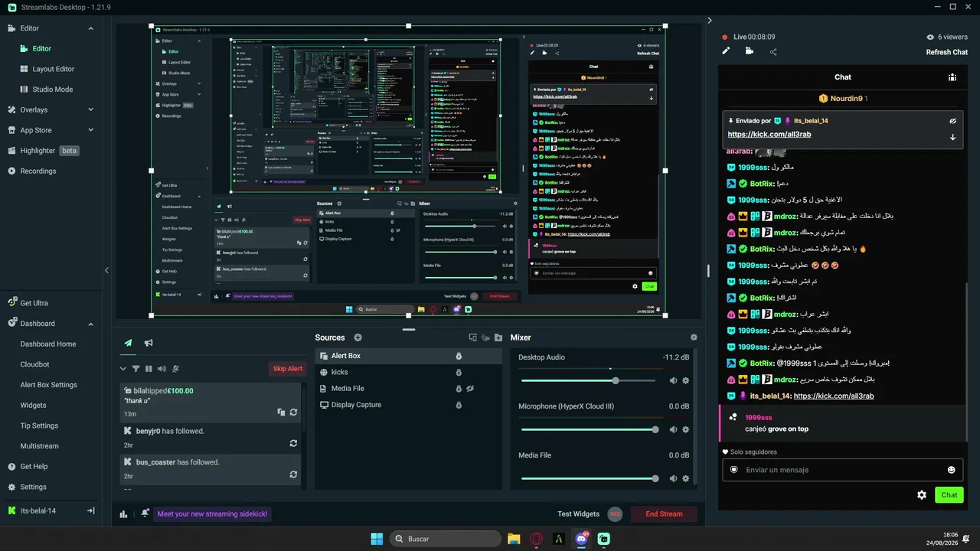Open Media File mixer settings gear
The width and height of the screenshot is (980, 551).
(686, 478)
